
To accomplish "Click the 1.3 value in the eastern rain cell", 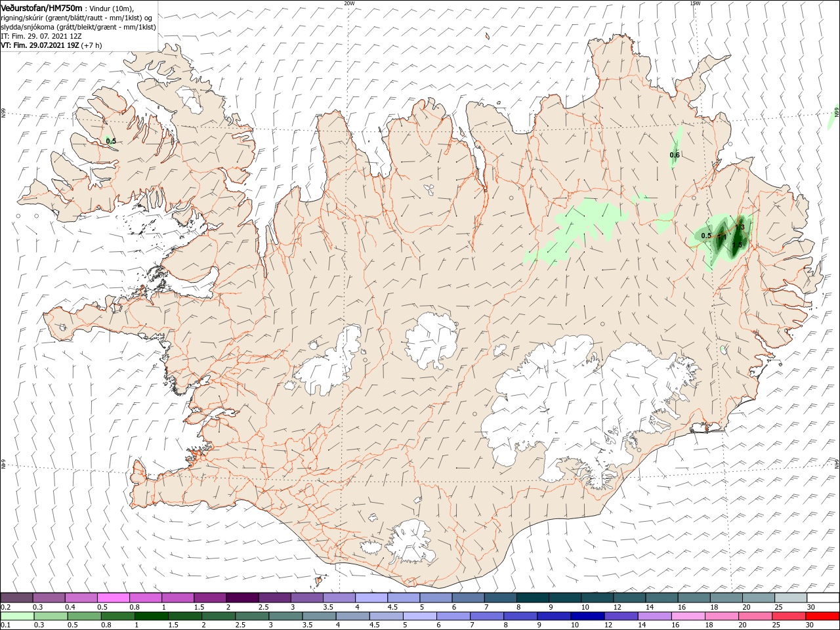I will click(739, 227).
